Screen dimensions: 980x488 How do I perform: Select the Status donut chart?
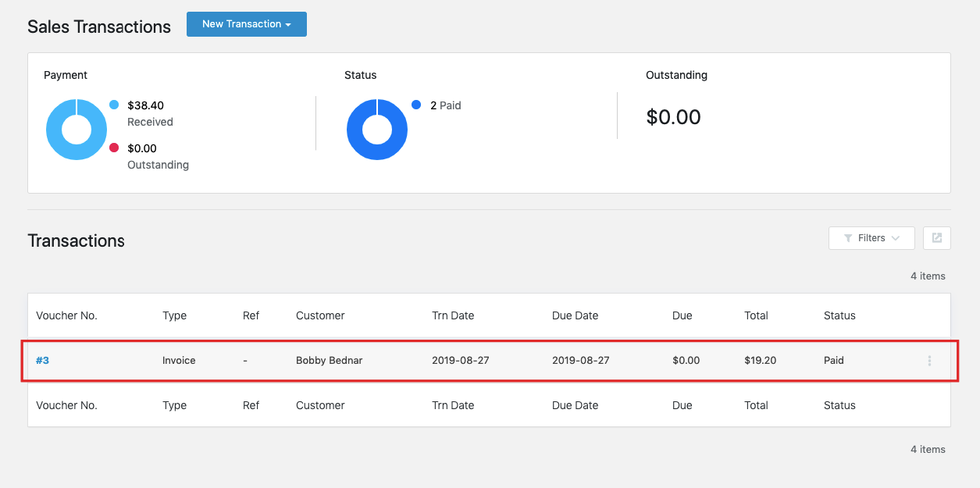[377, 130]
